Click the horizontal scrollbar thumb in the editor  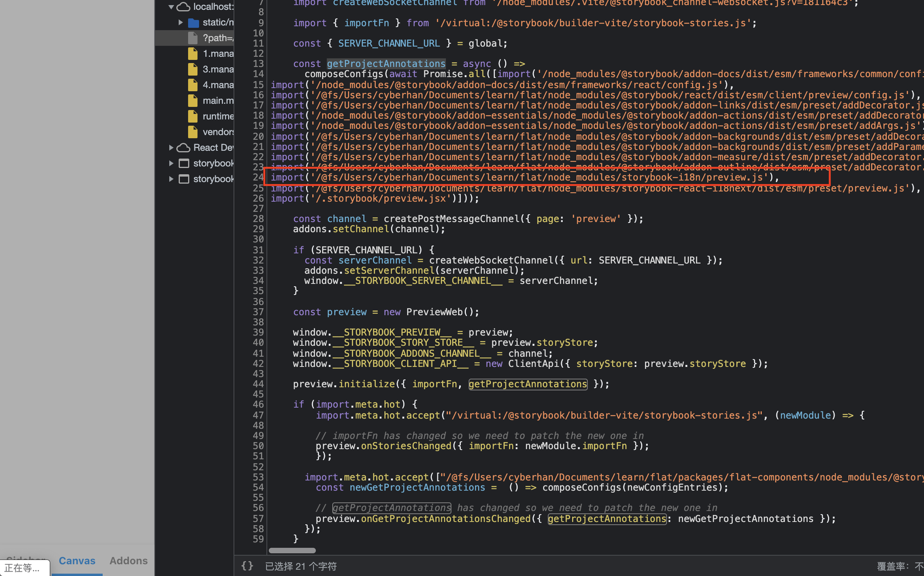pyautogui.click(x=292, y=551)
